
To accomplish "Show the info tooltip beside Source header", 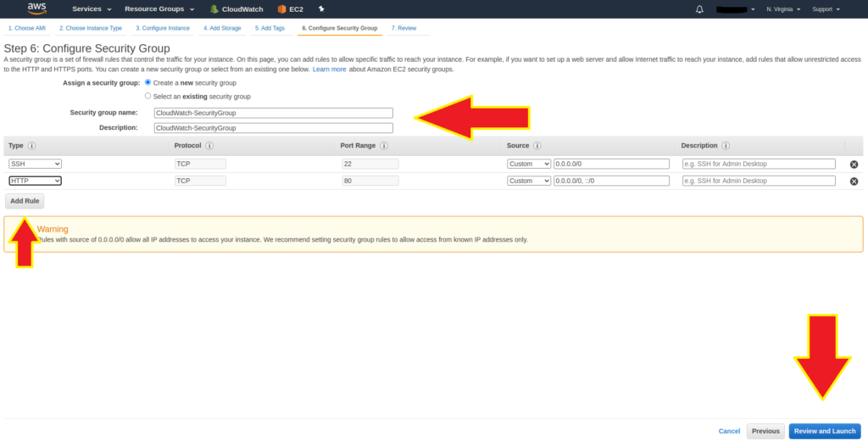I will 537,146.
